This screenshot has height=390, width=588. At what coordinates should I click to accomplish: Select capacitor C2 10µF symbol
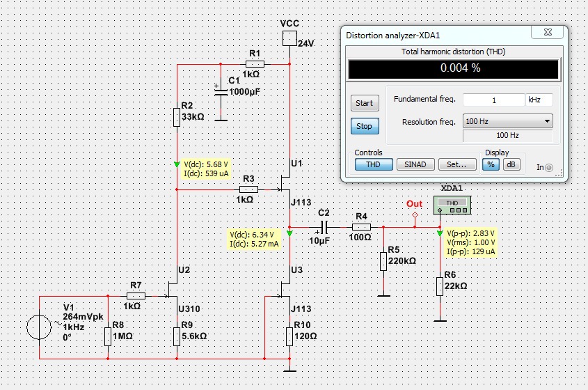325,227
